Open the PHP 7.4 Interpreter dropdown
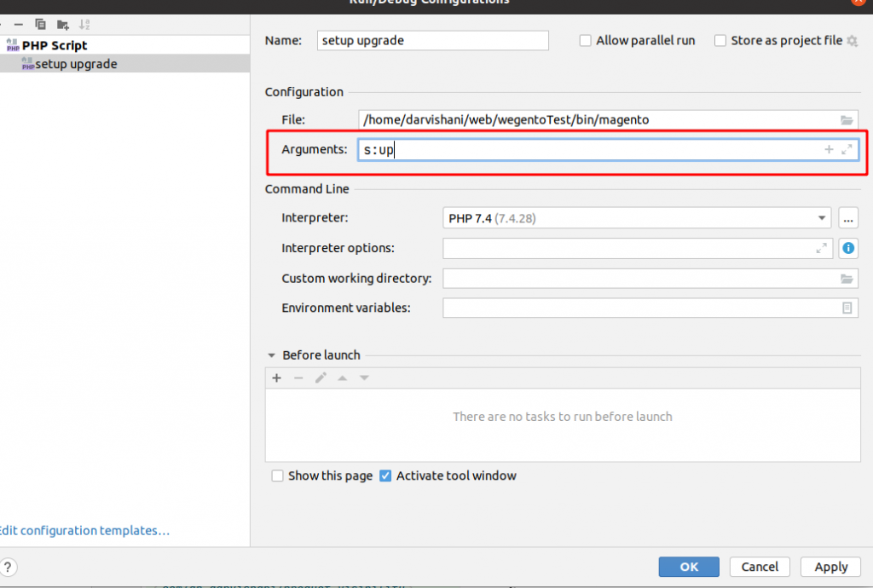 (637, 218)
